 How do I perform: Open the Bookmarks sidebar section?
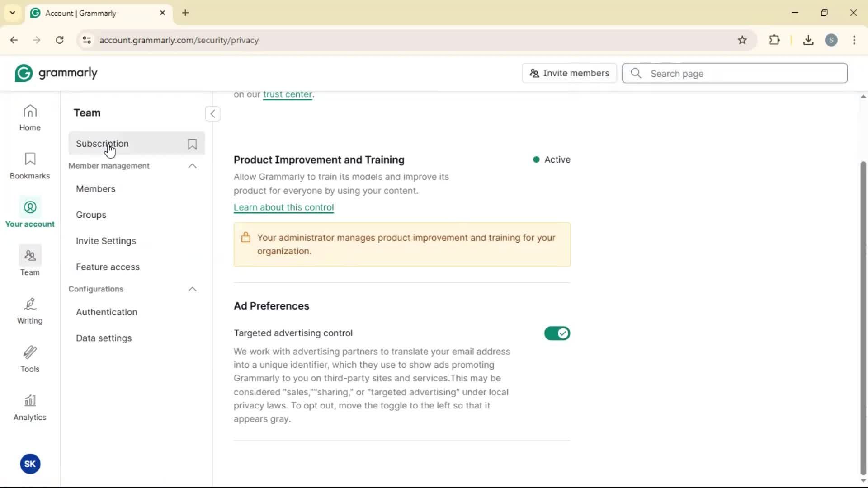(x=30, y=166)
